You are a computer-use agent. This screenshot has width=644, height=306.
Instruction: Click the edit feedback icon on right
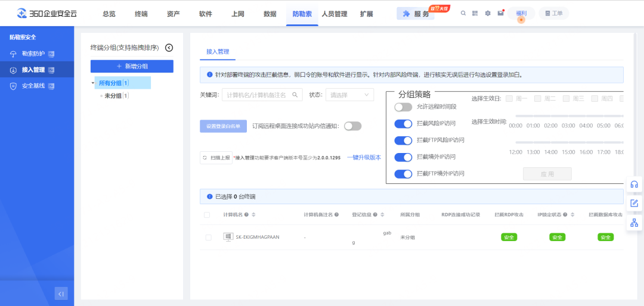tap(634, 203)
